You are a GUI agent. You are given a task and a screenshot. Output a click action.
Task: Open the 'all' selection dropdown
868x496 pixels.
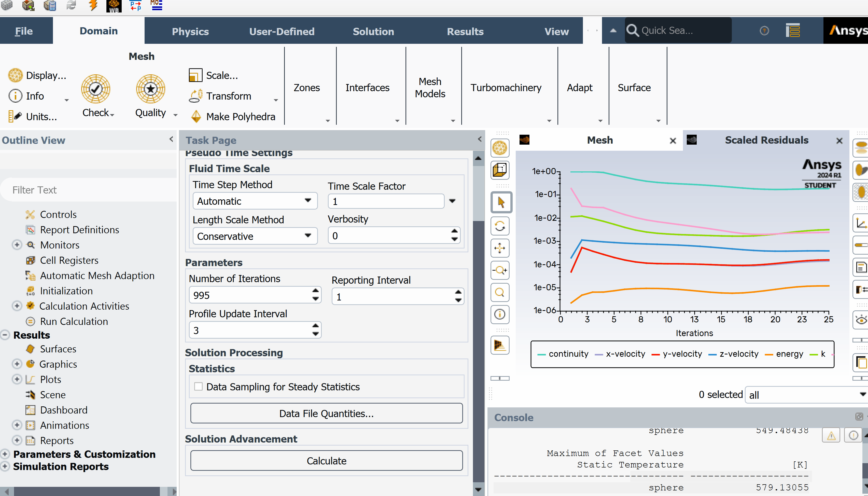[806, 395]
